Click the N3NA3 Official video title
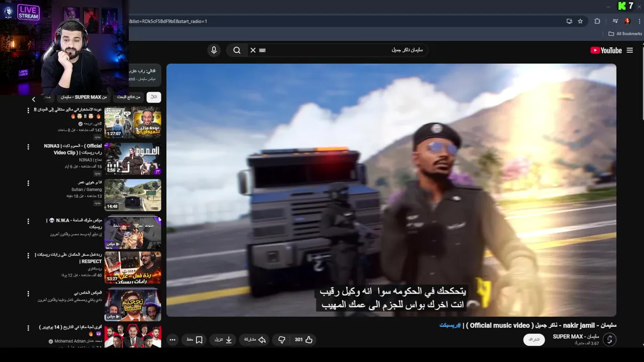 tap(73, 149)
